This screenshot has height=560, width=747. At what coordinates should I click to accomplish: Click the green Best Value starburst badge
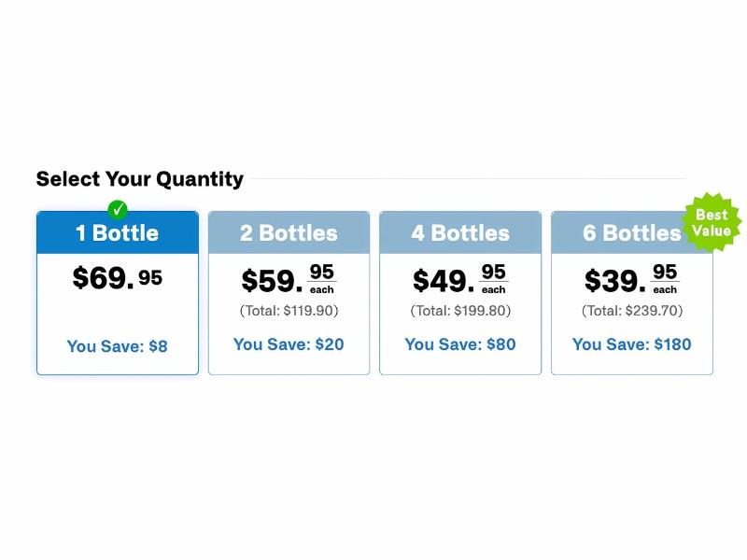(x=712, y=223)
